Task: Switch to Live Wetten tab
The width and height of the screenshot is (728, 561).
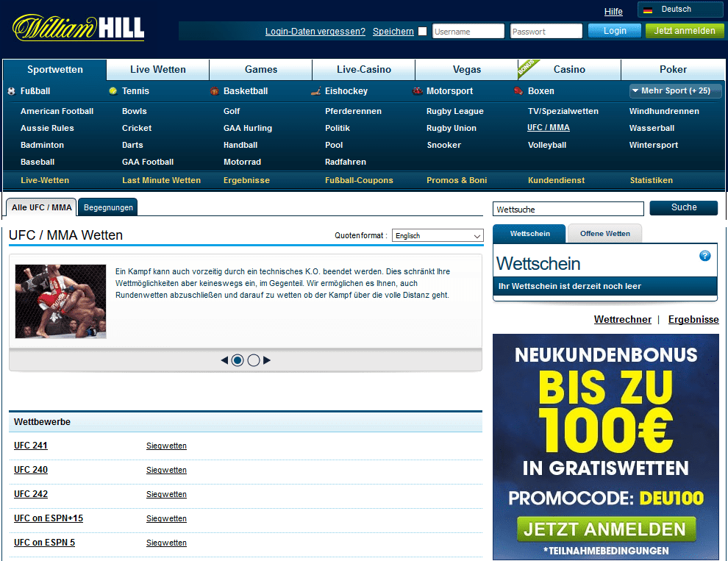Action: 158,70
